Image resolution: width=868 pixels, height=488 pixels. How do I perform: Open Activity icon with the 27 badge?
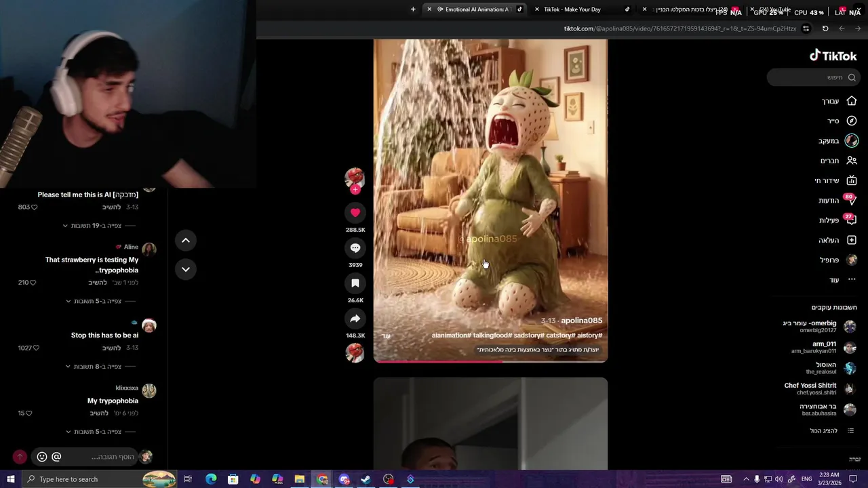[x=851, y=220]
